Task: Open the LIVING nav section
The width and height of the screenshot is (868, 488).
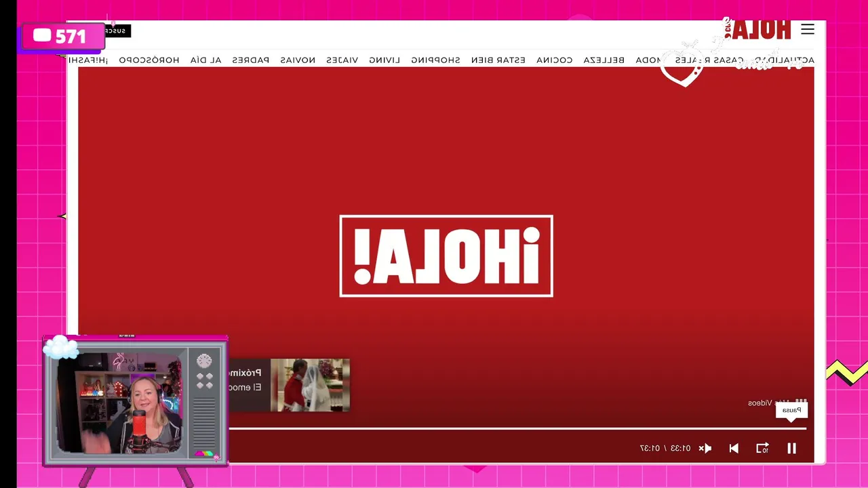Action: click(x=384, y=60)
